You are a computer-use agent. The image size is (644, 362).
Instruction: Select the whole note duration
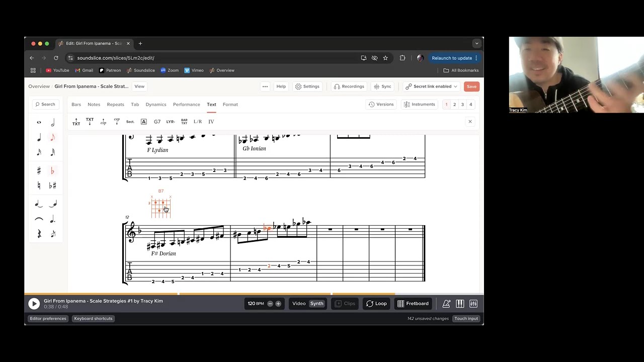coord(39,123)
